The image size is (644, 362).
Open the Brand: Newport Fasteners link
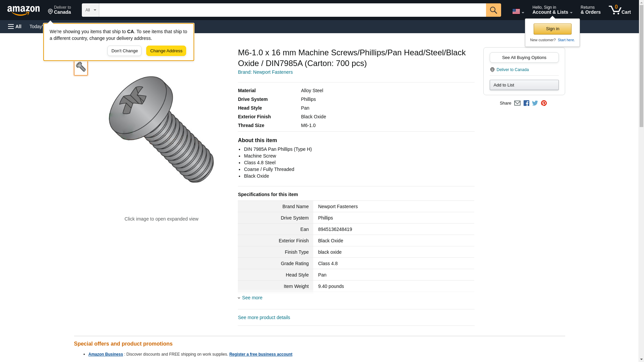[x=265, y=72]
